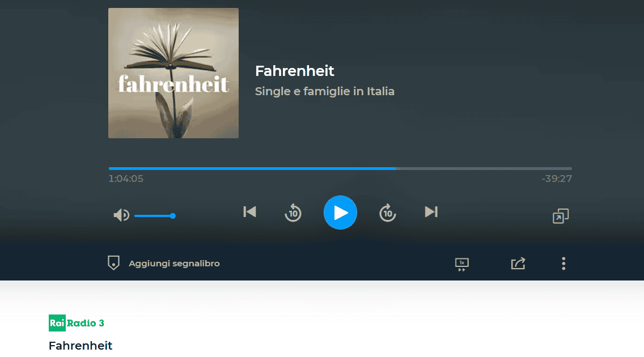Click the played blue portion of progress bar
The image size is (644, 357).
pos(252,169)
